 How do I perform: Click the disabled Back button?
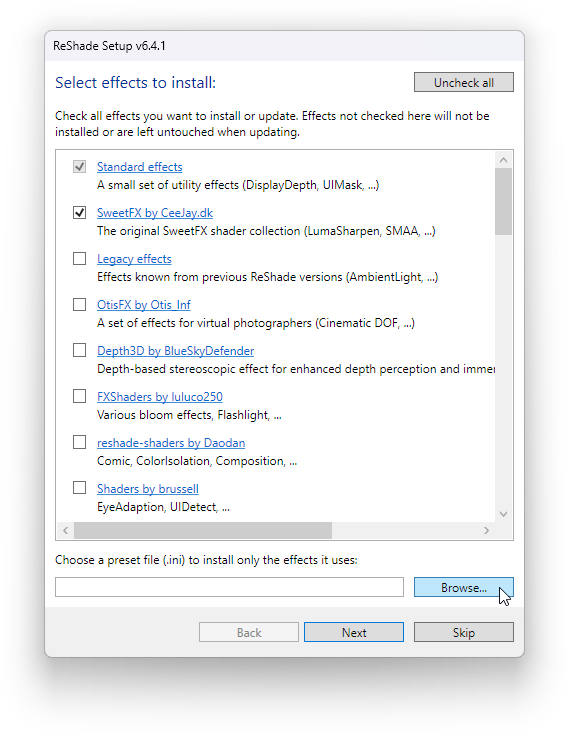click(249, 632)
